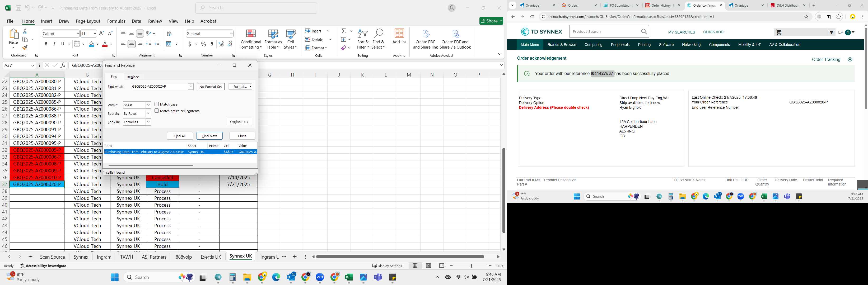Click the product search magnifier icon
The width and height of the screenshot is (868, 285).
(x=644, y=32)
